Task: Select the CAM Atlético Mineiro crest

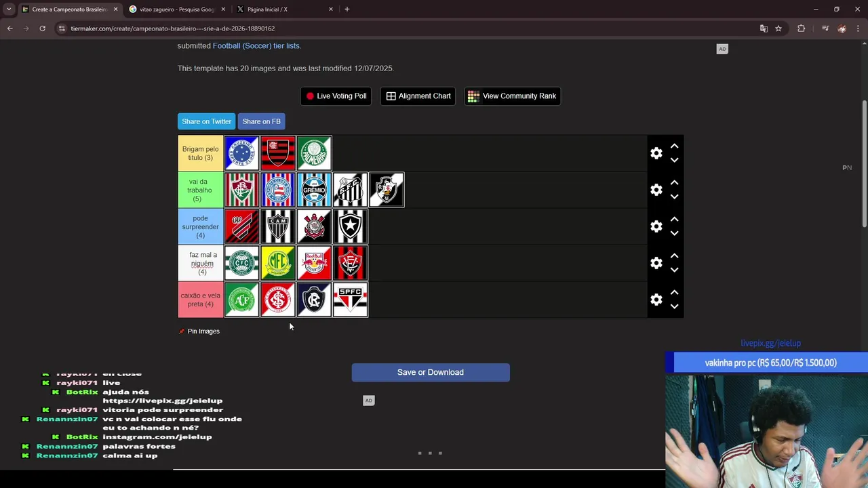Action: coord(278,226)
